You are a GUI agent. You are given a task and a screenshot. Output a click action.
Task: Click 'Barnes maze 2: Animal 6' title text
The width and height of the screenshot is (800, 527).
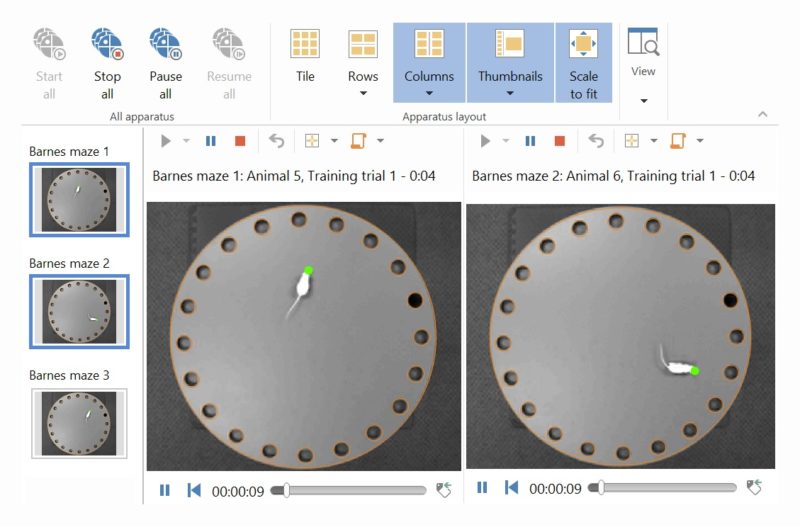547,176
